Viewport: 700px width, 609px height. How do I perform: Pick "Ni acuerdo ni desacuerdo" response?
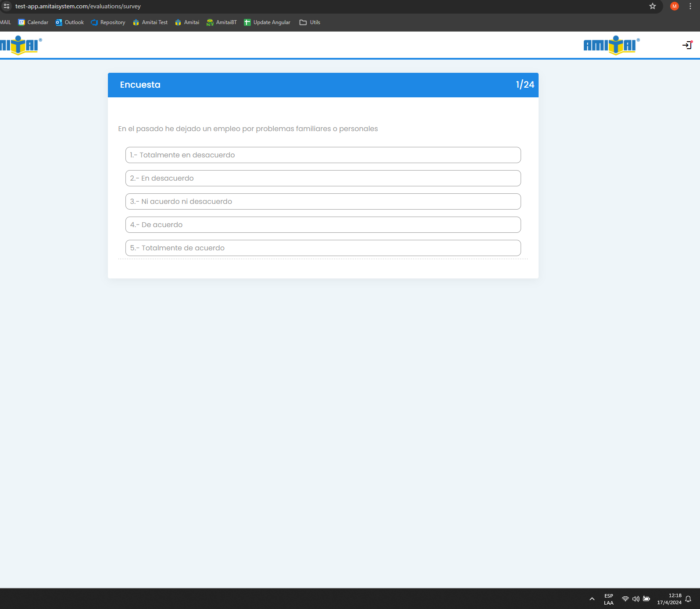pos(323,202)
